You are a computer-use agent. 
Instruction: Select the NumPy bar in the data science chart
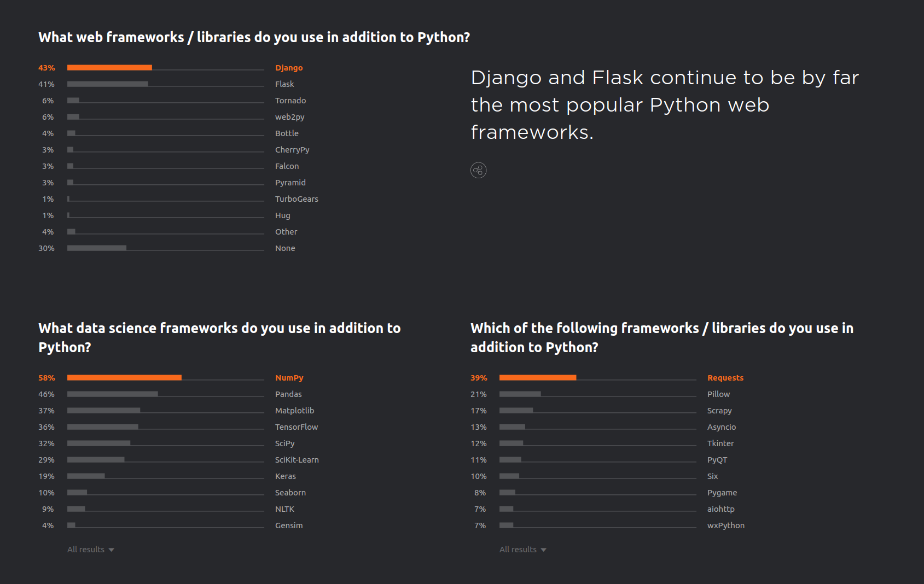124,377
